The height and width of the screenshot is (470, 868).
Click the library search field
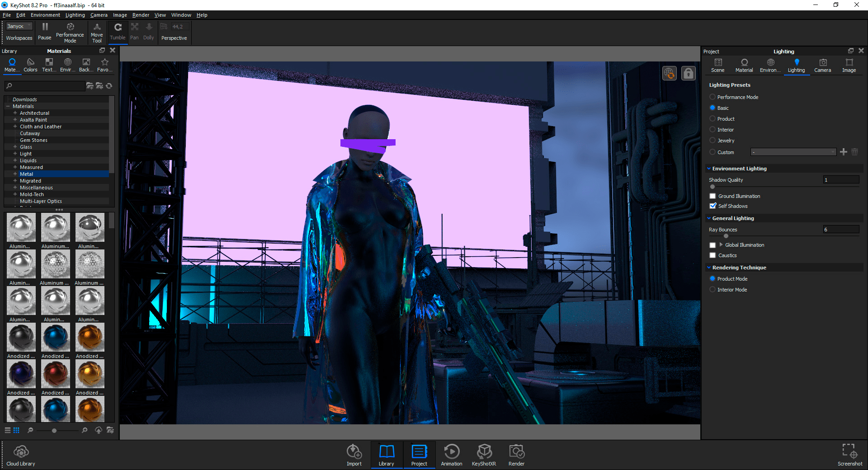(x=44, y=86)
